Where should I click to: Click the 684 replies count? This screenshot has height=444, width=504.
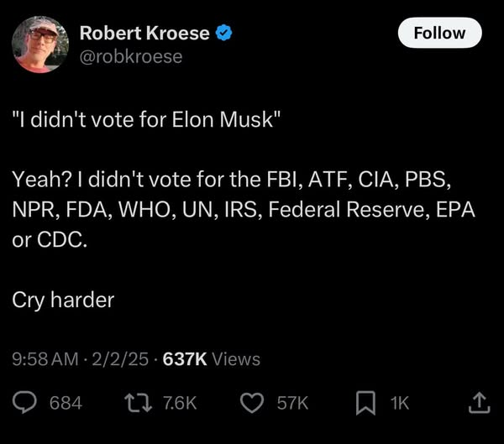point(66,403)
